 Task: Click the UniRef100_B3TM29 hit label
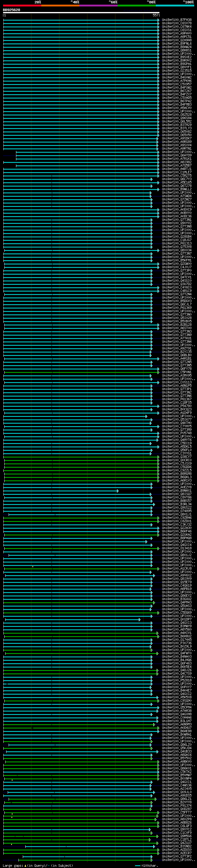[177, 125]
